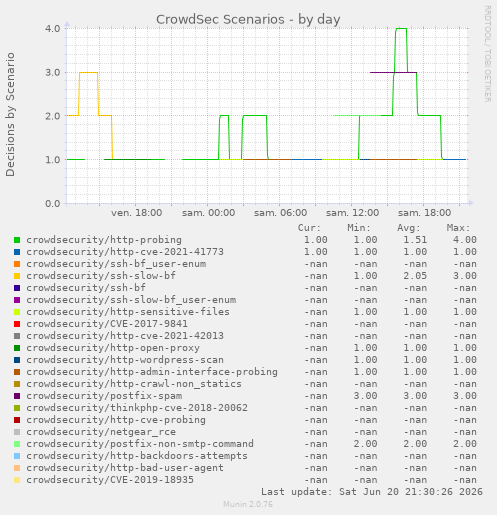Viewport: 497px width, 515px height.
Task: Select the crowdsecurity/CVE-2017-9841 label
Action: tap(107, 324)
